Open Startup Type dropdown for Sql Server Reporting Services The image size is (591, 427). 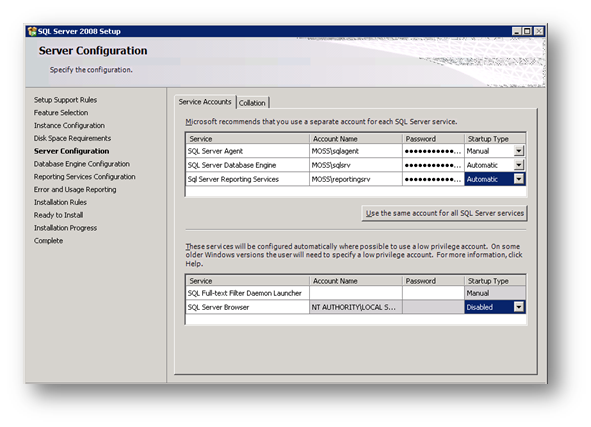tap(519, 179)
